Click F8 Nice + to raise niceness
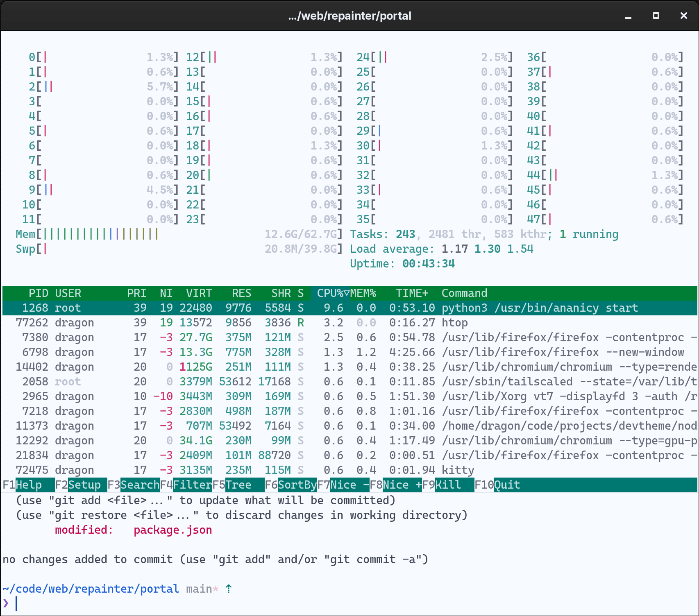Viewport: 699px width, 616px height. click(x=396, y=485)
